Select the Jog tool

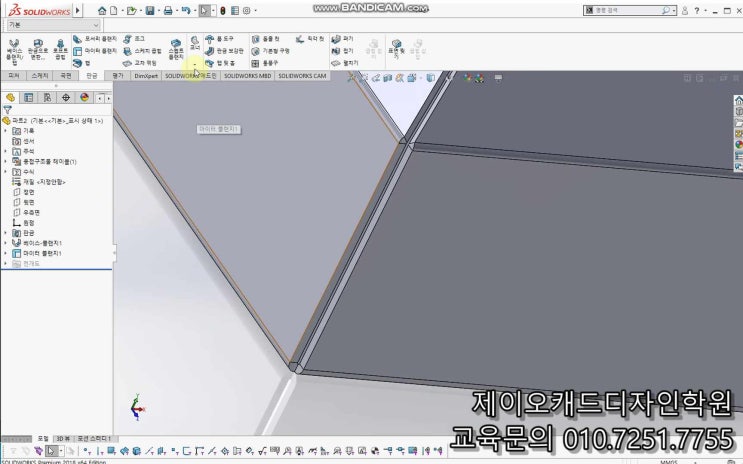pos(135,39)
